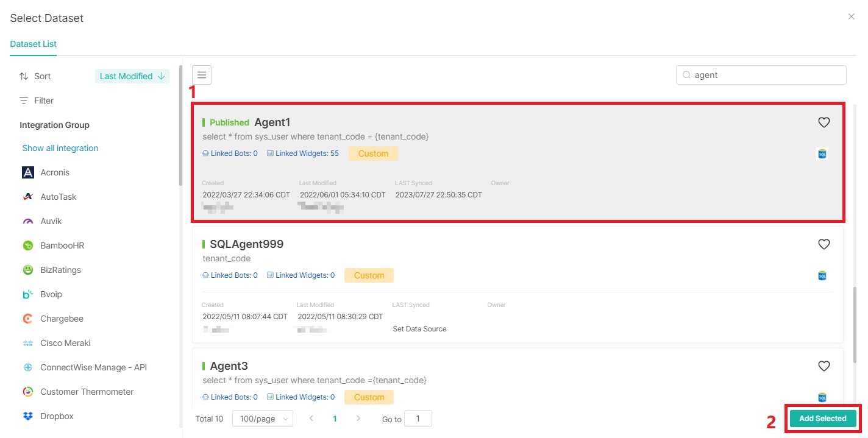The image size is (868, 438).
Task: Toggle the heart on SQLAgent999
Action: click(x=824, y=244)
